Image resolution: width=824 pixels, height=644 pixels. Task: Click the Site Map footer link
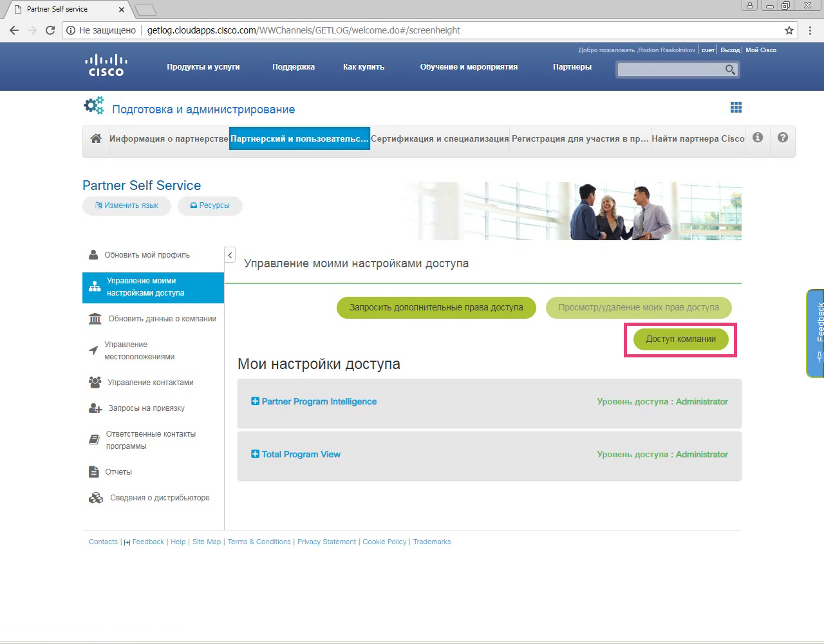click(x=207, y=542)
